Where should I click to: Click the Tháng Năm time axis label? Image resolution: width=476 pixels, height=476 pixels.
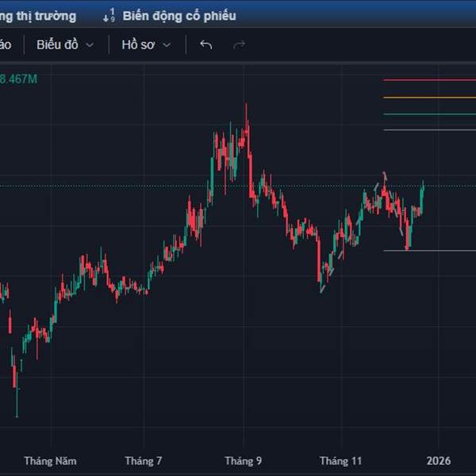click(51, 461)
